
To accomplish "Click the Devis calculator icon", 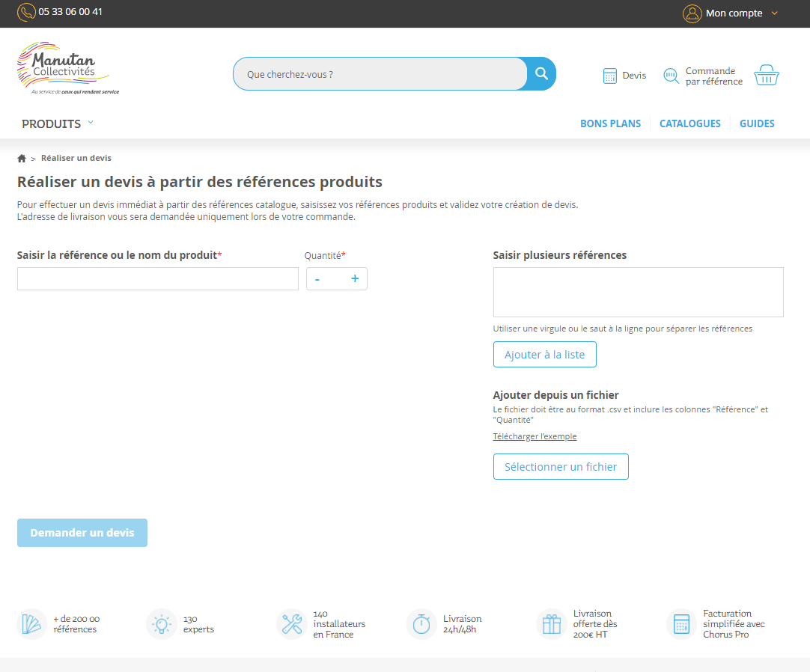I will pyautogui.click(x=610, y=76).
